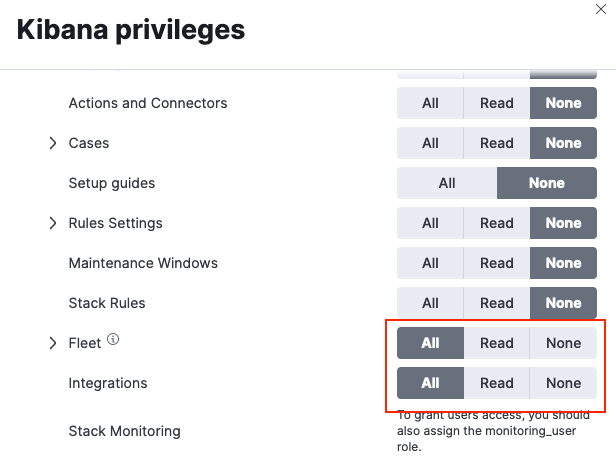Set Fleet privilege to Read
The image size is (616, 469).
coord(496,343)
